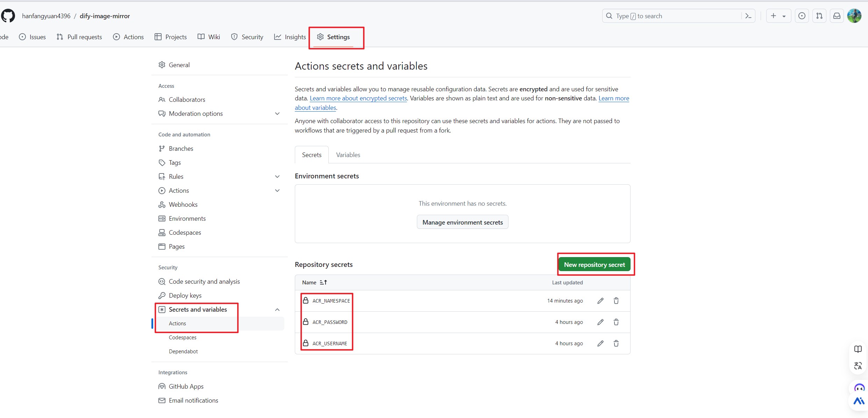
Task: Expand the Moderation options section
Action: coord(277,114)
